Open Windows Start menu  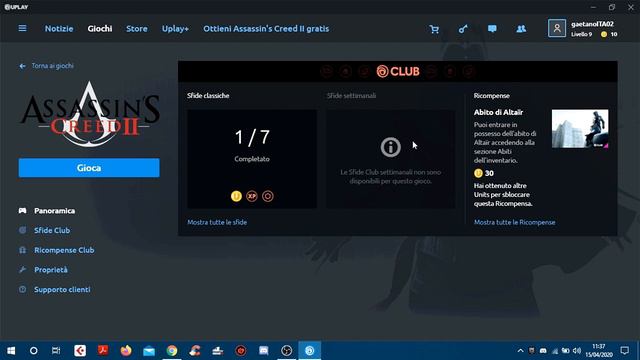coord(11,351)
